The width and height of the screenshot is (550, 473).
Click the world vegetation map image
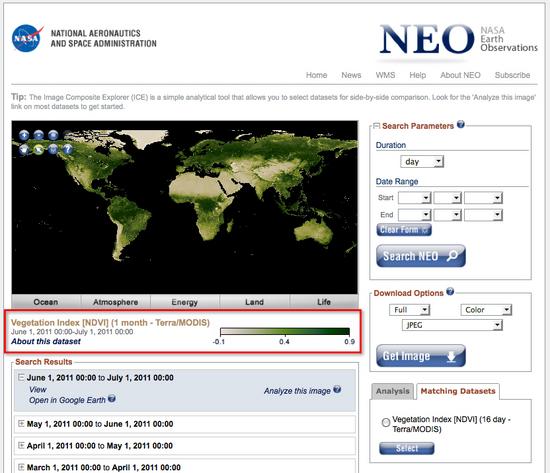click(x=185, y=207)
